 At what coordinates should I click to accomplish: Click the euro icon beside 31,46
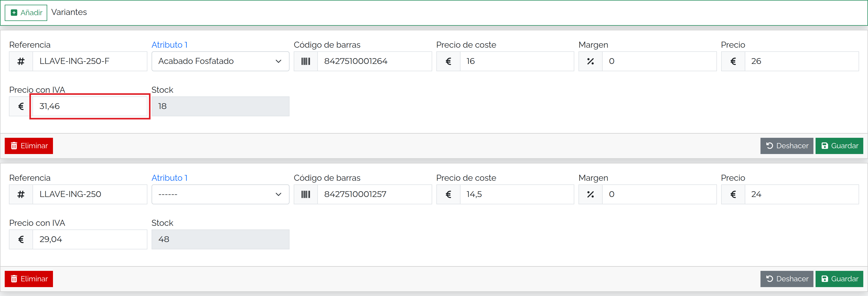[21, 106]
